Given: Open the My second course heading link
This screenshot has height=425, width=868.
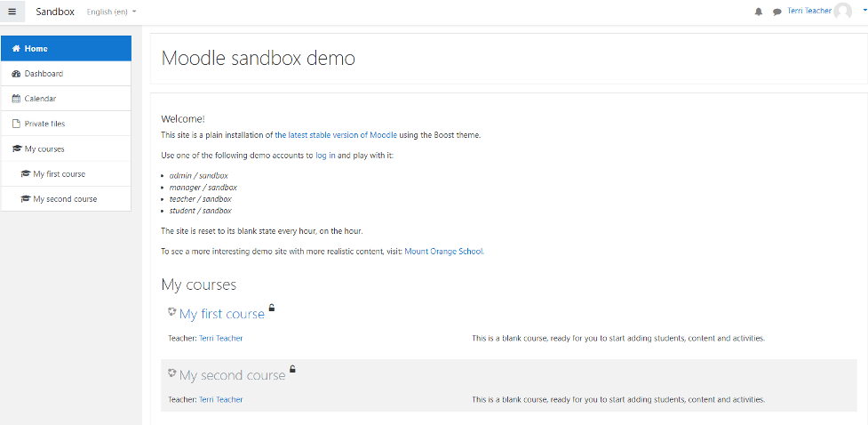Looking at the screenshot, I should (233, 376).
